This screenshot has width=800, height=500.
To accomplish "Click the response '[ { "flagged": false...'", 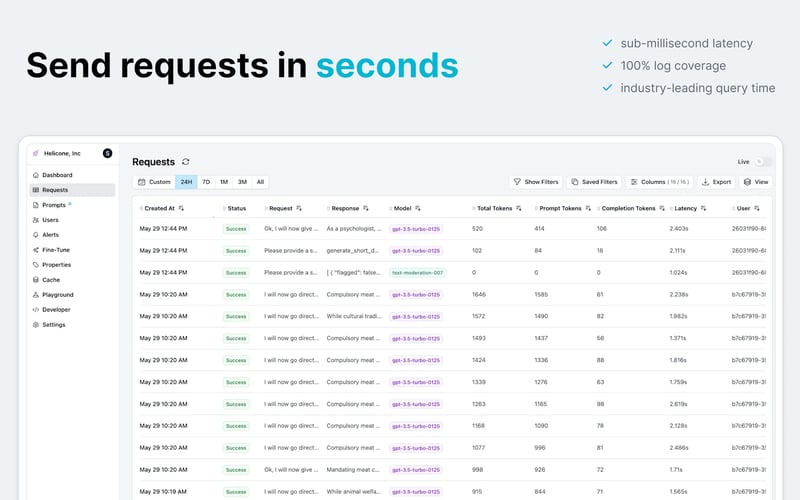I will coord(354,272).
